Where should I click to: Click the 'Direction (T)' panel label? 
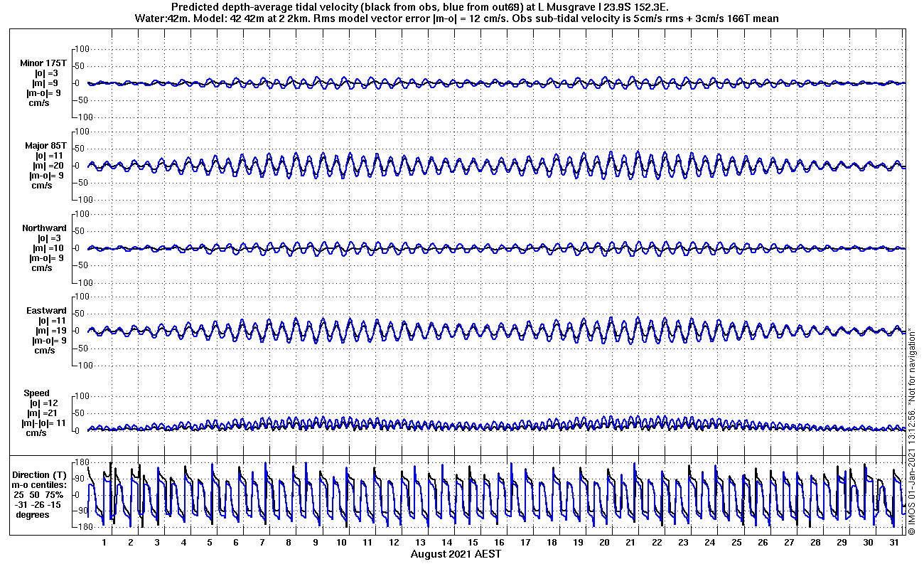pyautogui.click(x=41, y=475)
